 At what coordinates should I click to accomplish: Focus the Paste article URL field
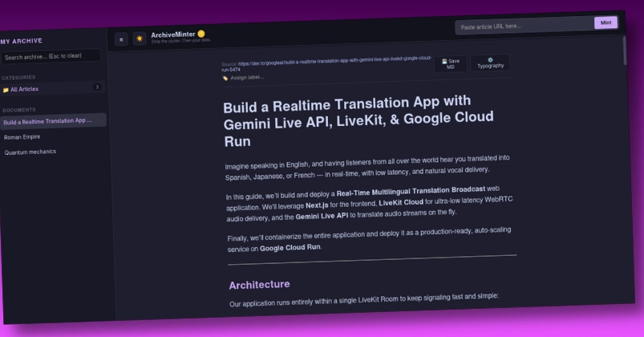(525, 26)
